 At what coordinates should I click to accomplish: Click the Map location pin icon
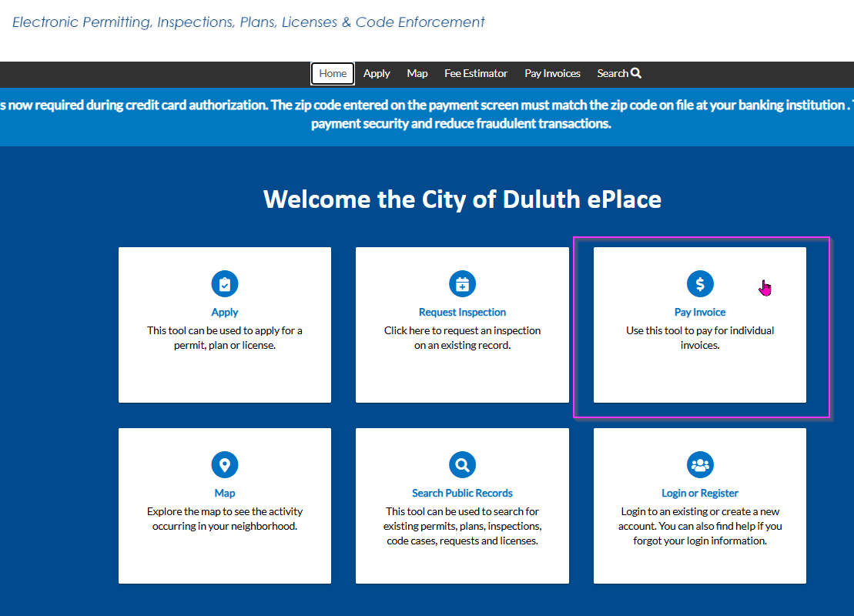(x=224, y=464)
